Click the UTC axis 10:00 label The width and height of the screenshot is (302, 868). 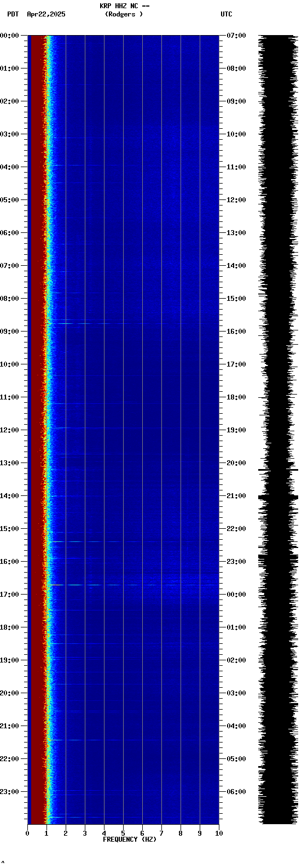(236, 134)
